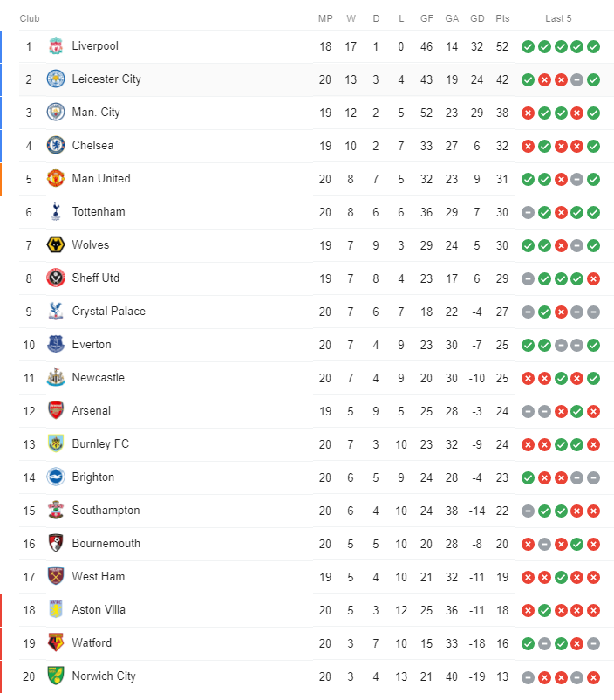Select the Arsenal crest icon
The image size is (614, 700).
56,410
